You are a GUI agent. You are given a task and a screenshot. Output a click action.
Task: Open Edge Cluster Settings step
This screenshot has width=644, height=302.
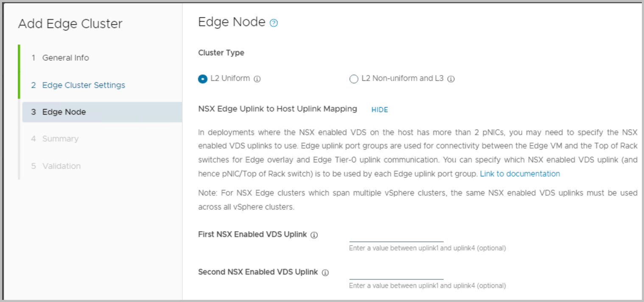click(x=84, y=85)
